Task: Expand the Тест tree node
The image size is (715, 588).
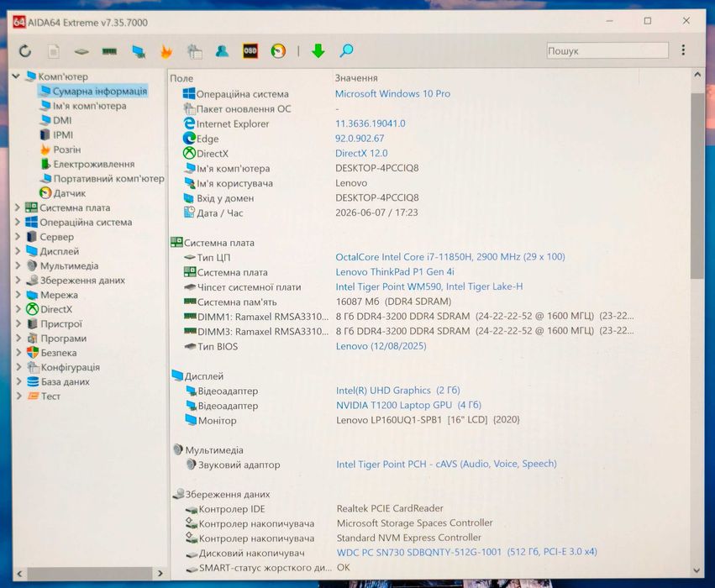Action: point(18,396)
